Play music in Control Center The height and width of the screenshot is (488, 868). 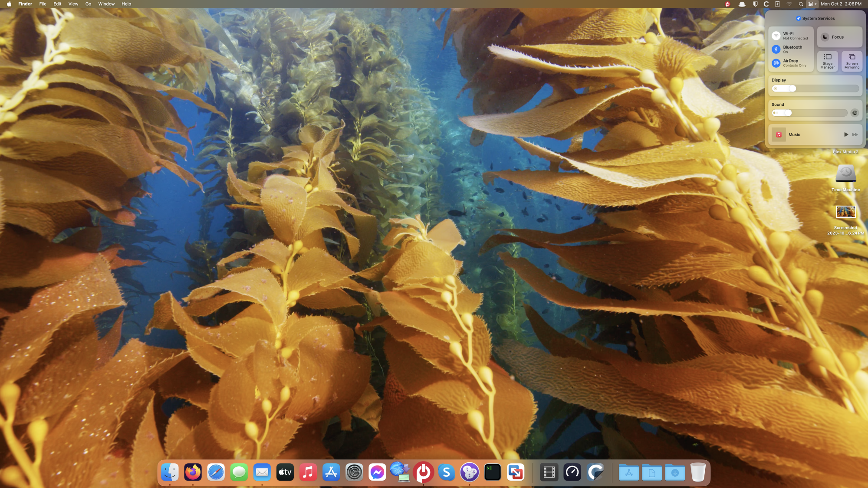(x=846, y=134)
